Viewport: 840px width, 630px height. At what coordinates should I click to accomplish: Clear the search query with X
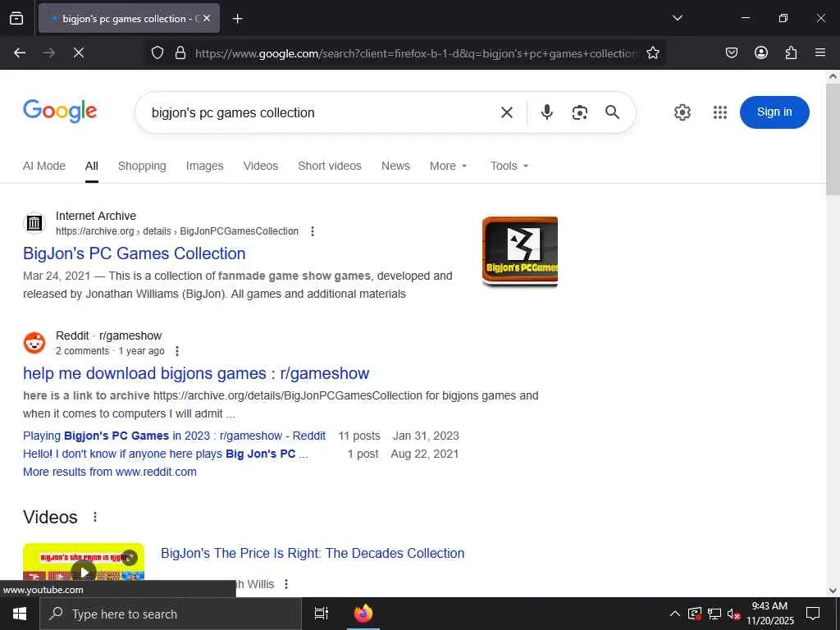507,112
